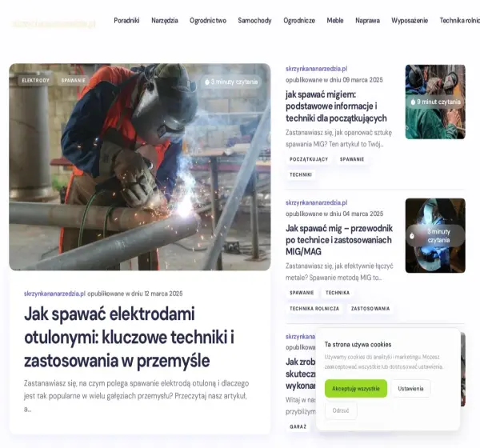Screen dimensions: 480x448
Task: Open the Narzędzia menu item
Action: coord(164,21)
